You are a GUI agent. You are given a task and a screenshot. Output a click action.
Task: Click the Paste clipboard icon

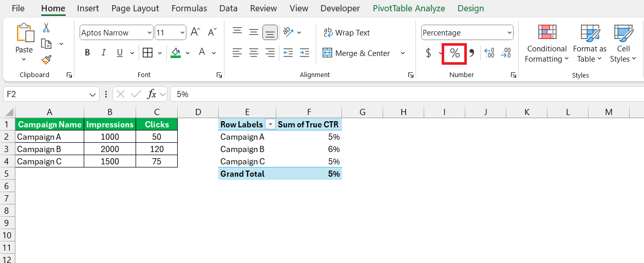click(24, 33)
